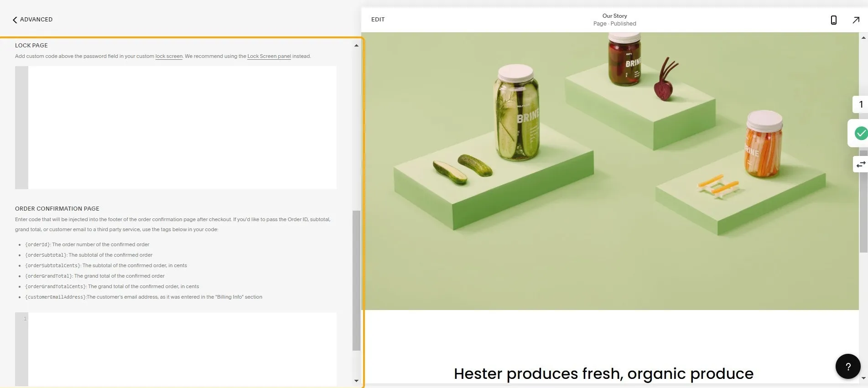Click the preview scrollbar down arrow
Image resolution: width=868 pixels, height=388 pixels.
pos(863,378)
